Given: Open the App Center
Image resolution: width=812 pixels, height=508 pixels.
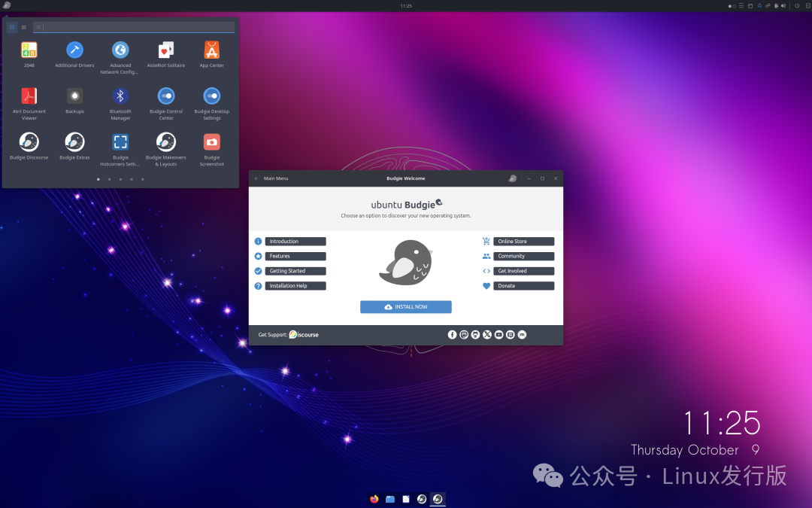Looking at the screenshot, I should [x=211, y=51].
